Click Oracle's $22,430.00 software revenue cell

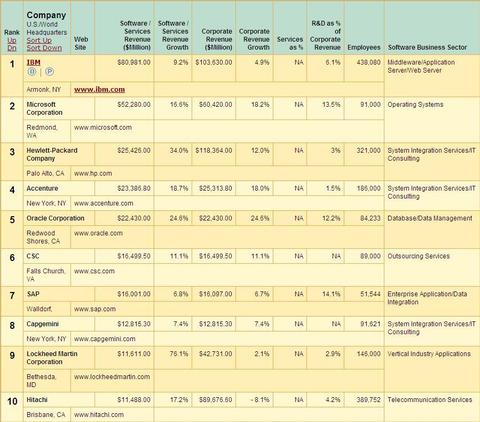coord(134,218)
